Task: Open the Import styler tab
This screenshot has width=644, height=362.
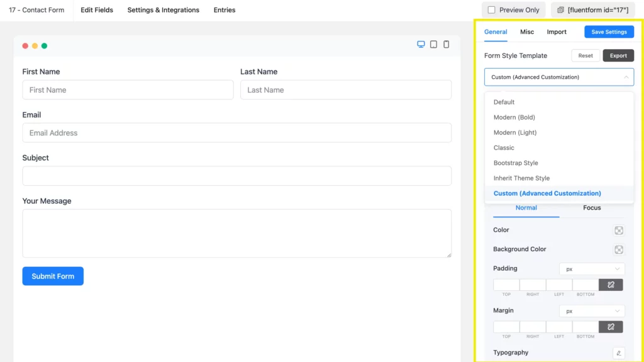Action: tap(557, 31)
